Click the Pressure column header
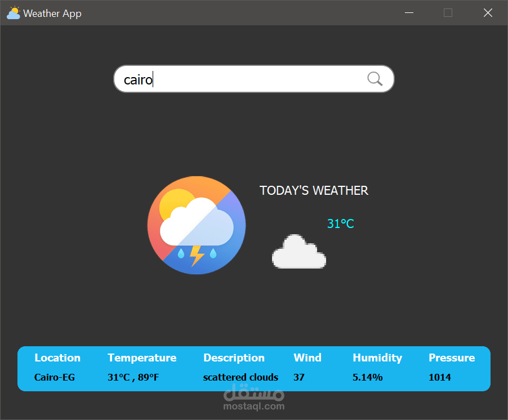Viewport: 508px width, 420px height. 452,358
